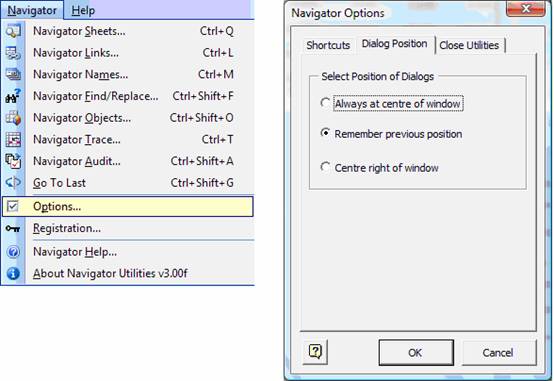Click the binoculars Find/Replace icon
The image size is (554, 381).
[13, 96]
